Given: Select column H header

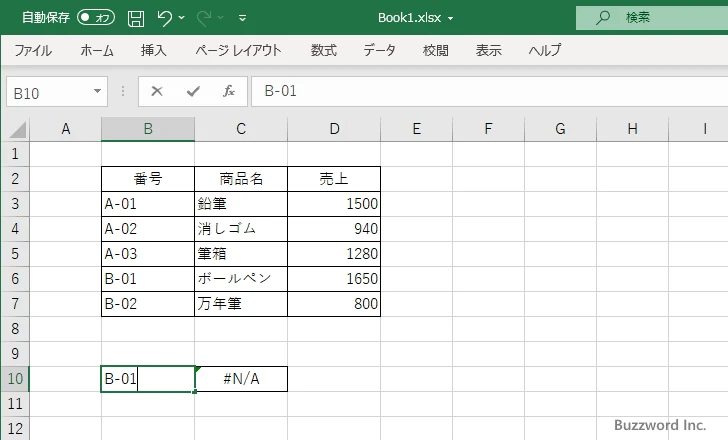Looking at the screenshot, I should point(632,129).
